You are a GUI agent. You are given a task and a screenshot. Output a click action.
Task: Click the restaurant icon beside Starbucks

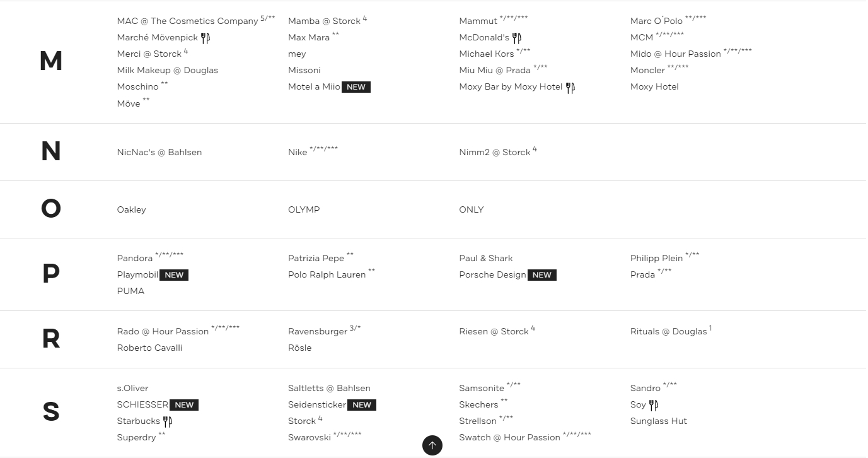pyautogui.click(x=167, y=421)
